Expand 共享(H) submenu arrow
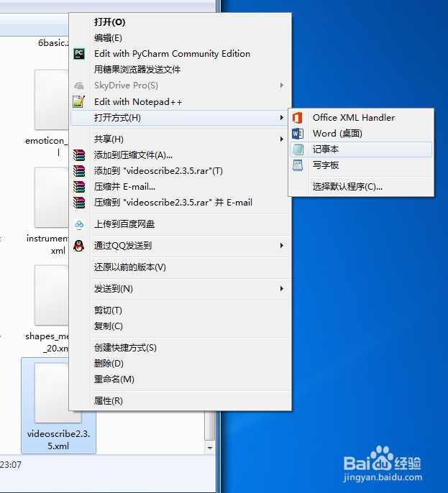The height and width of the screenshot is (493, 448). pyautogui.click(x=282, y=139)
